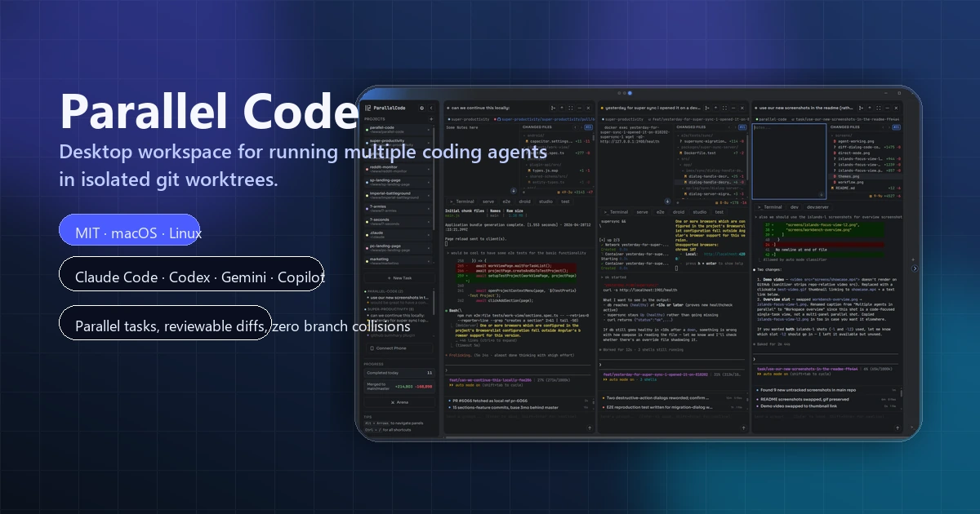Screen dimensions: 980x514
Task: Select the 7-armies project
Action: pyautogui.click(x=398, y=208)
